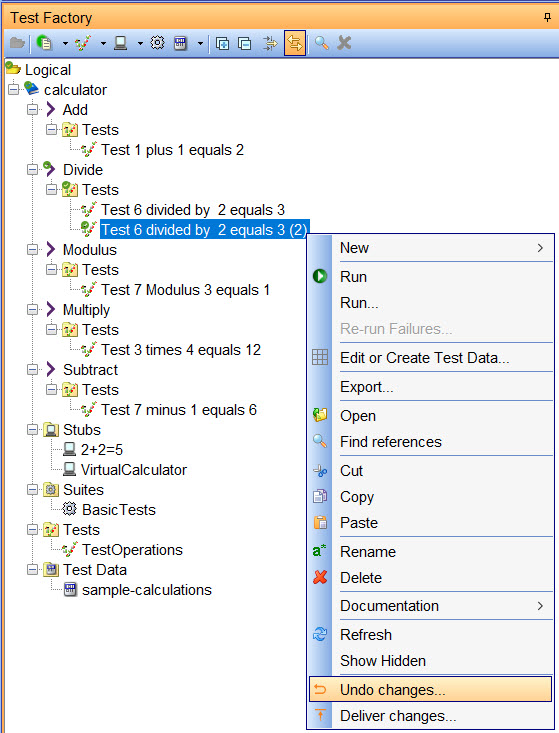Click the collapse all tree icon
This screenshot has width=559, height=733.
pos(245,43)
